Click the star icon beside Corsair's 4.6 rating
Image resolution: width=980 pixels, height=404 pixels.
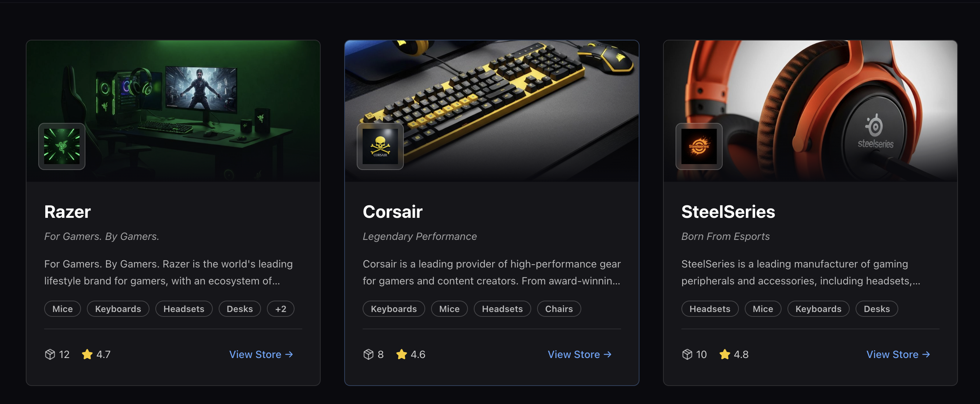(x=401, y=354)
